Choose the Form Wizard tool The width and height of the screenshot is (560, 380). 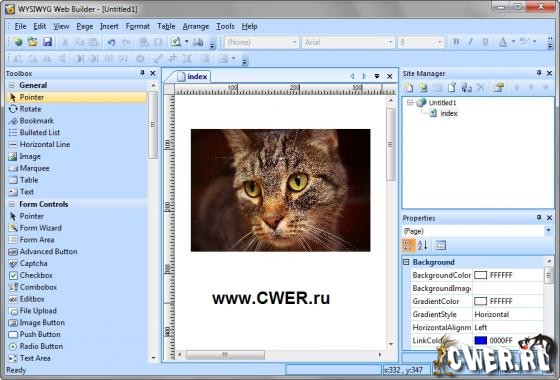click(x=35, y=228)
